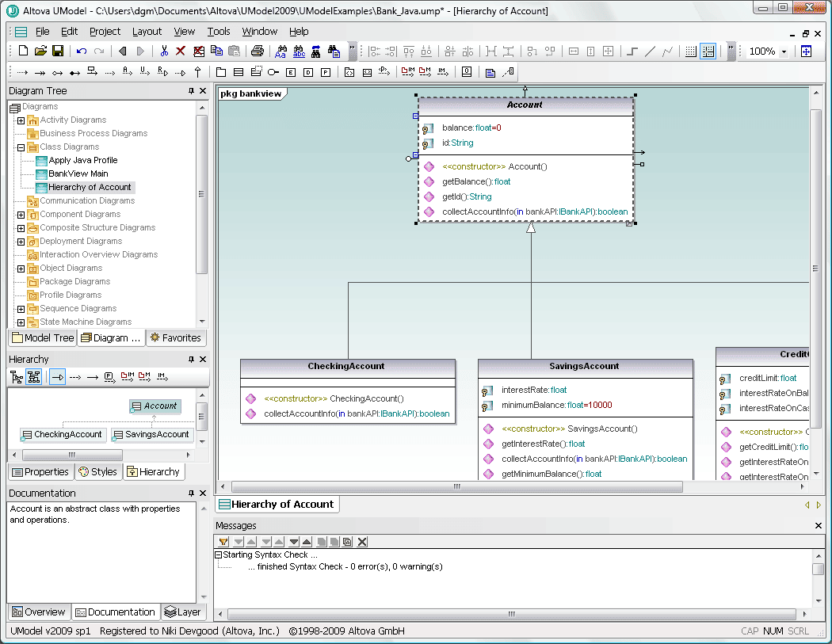Switch Hierarchy panel to tree view
This screenshot has height=644, width=832.
click(x=17, y=377)
